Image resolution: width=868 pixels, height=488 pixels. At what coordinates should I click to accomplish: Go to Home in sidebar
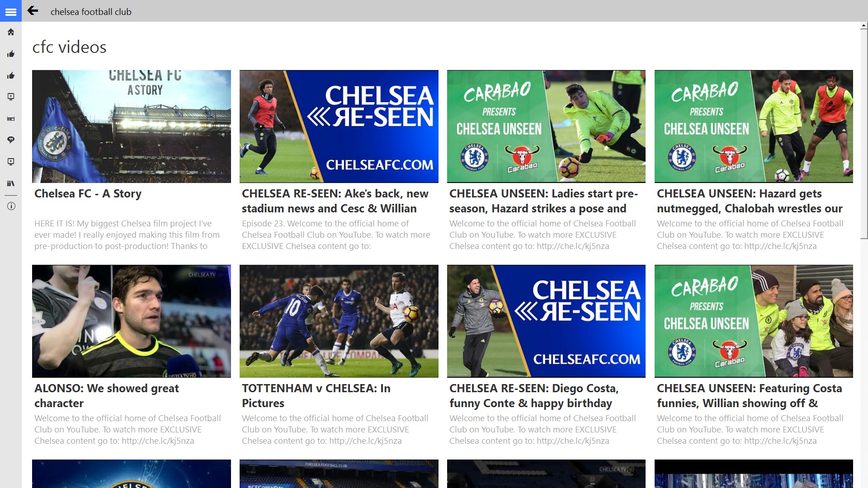(11, 32)
